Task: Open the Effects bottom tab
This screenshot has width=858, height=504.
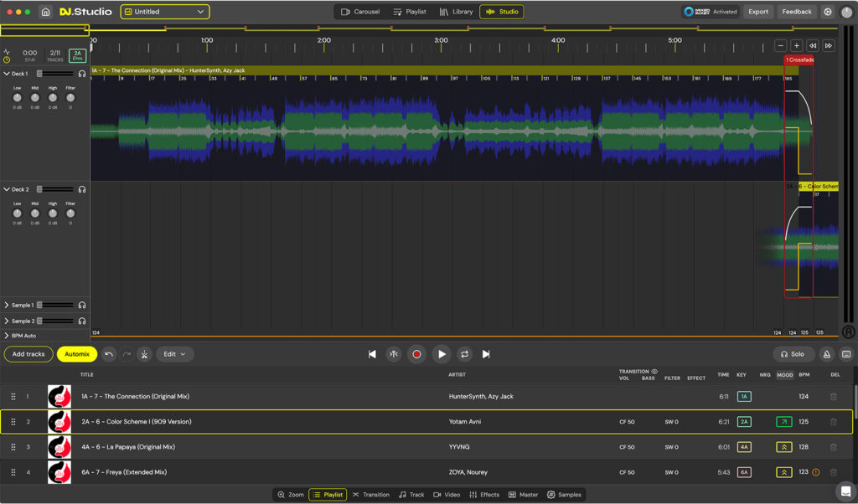Action: [x=484, y=495]
